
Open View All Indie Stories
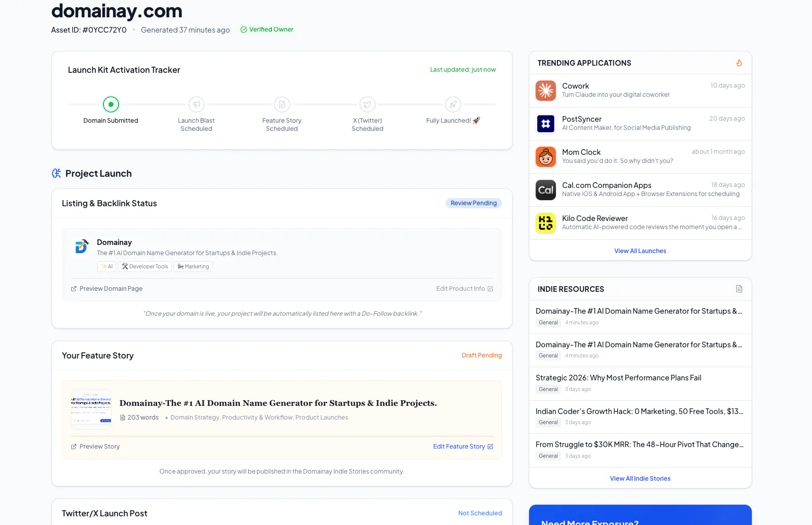click(x=640, y=479)
